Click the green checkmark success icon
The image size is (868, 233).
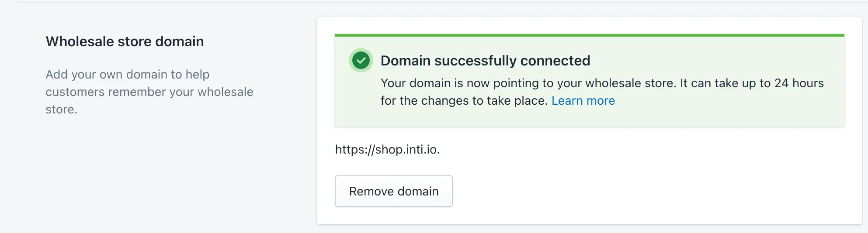click(x=361, y=60)
